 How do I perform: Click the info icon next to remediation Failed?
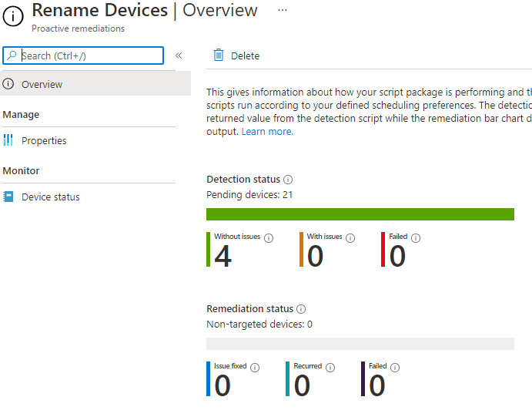[x=395, y=368]
